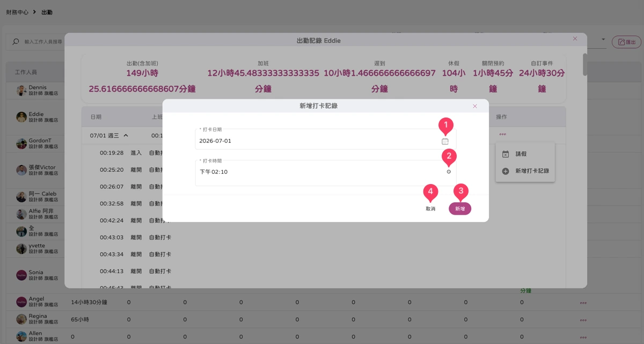The width and height of the screenshot is (644, 344).
Task: Go to 財務中心 in breadcrumb
Action: pyautogui.click(x=17, y=12)
